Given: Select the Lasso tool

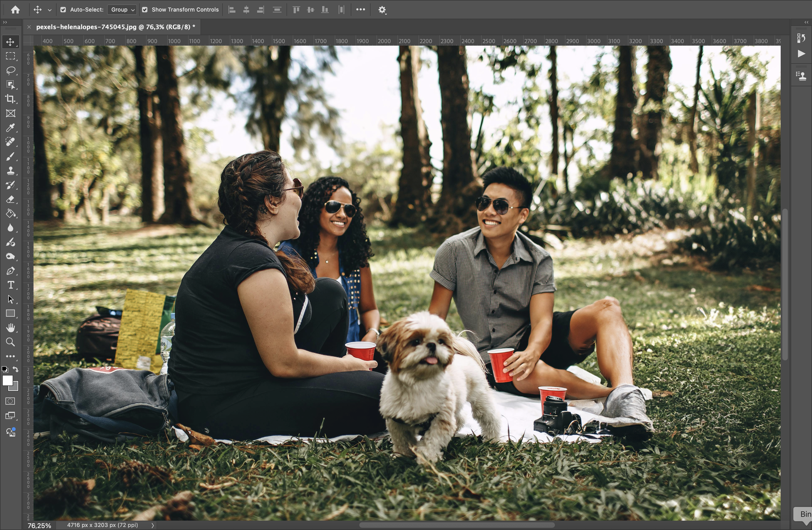Looking at the screenshot, I should 10,70.
